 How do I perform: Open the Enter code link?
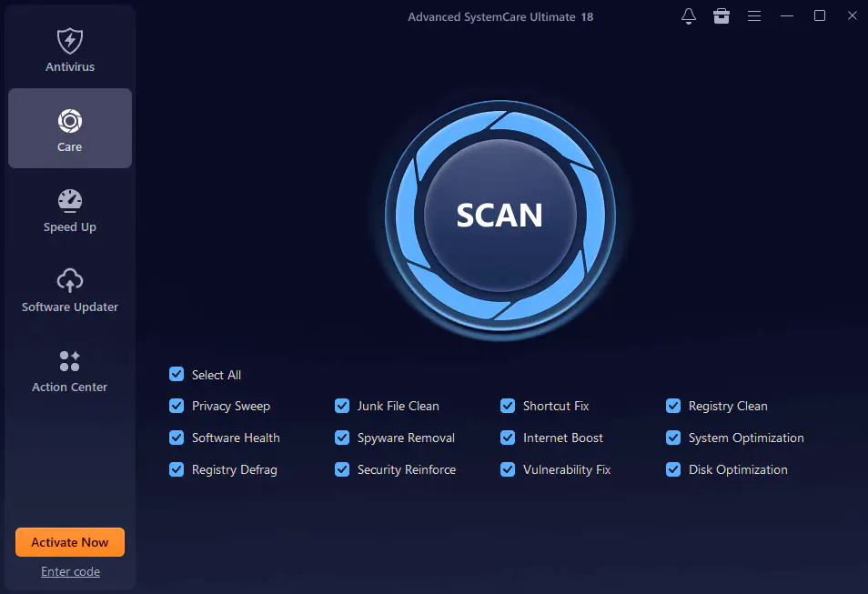pos(70,571)
